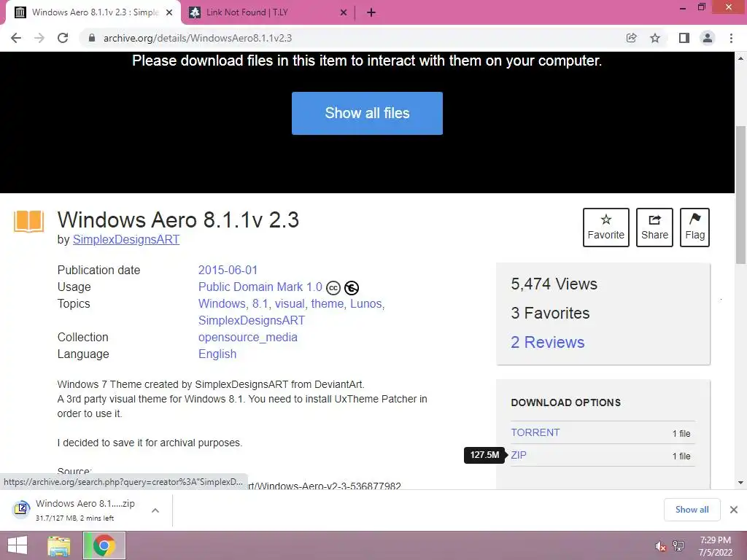The image size is (747, 560).
Task: Close the Link Not Found tab
Action: click(x=344, y=13)
